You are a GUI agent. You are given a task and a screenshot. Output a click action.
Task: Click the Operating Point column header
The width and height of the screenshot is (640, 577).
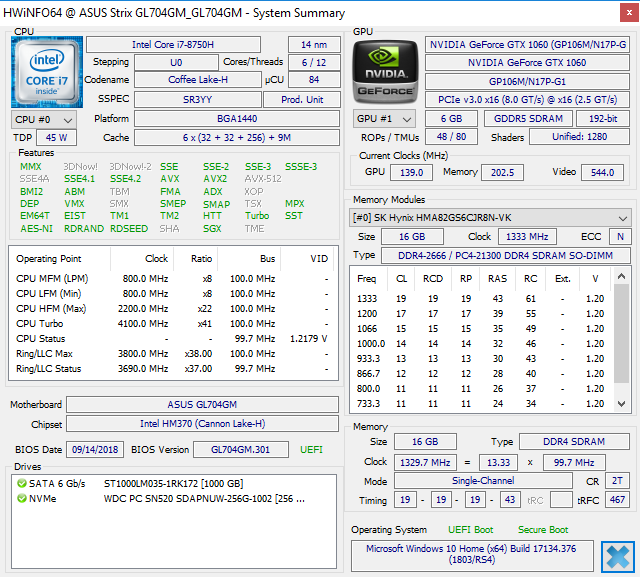(x=60, y=259)
